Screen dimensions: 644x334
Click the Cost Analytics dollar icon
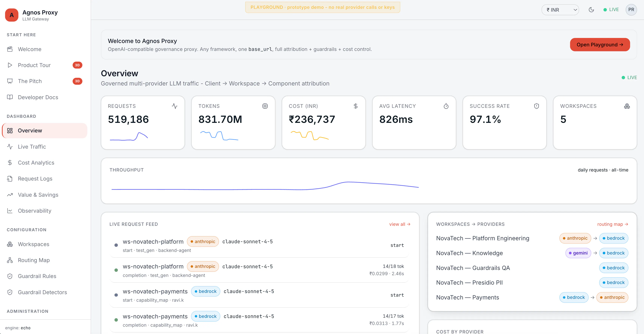(x=10, y=163)
